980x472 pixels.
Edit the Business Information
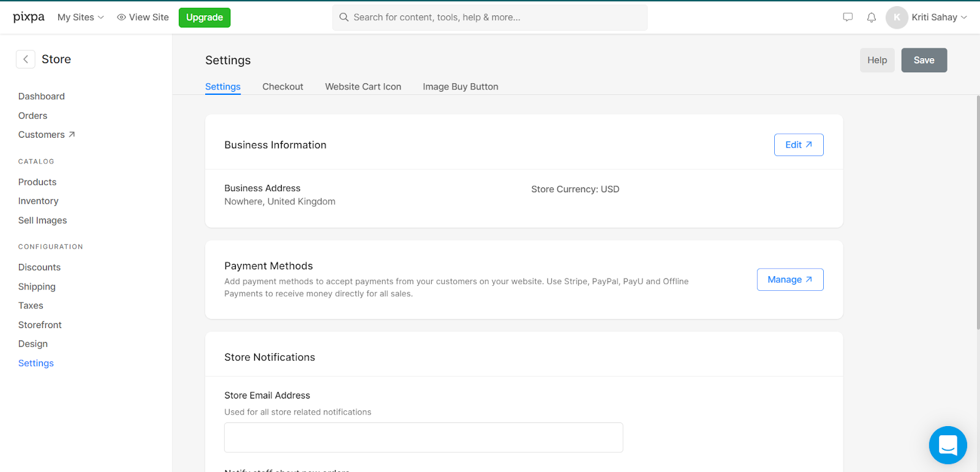799,145
